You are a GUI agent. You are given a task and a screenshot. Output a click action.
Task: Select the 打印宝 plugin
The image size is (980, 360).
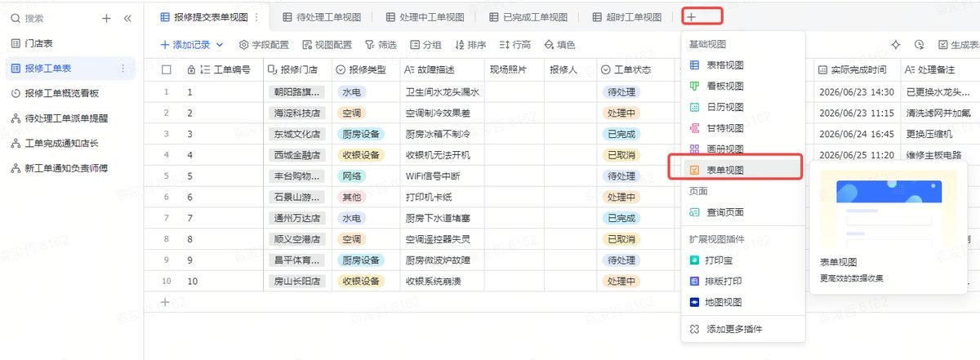click(x=743, y=260)
